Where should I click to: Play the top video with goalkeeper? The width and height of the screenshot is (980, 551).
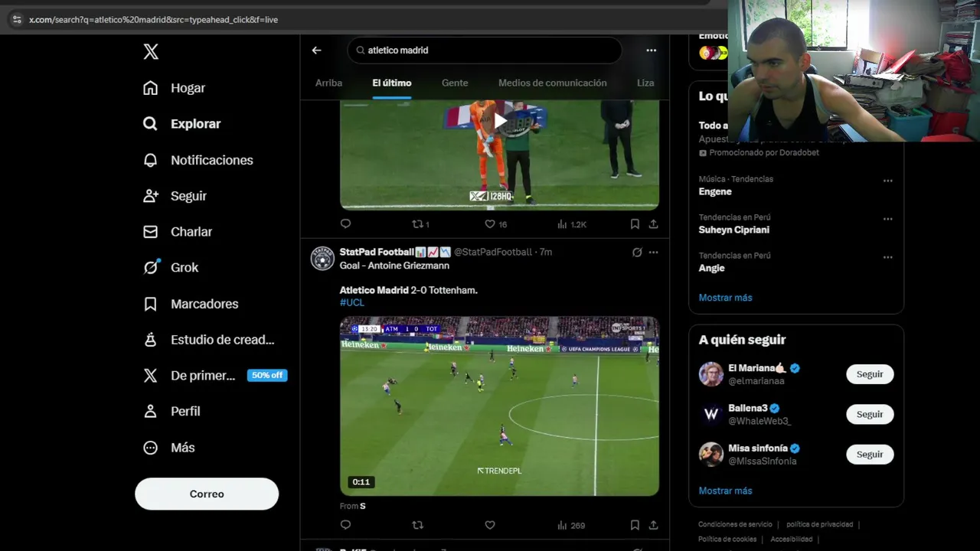500,121
